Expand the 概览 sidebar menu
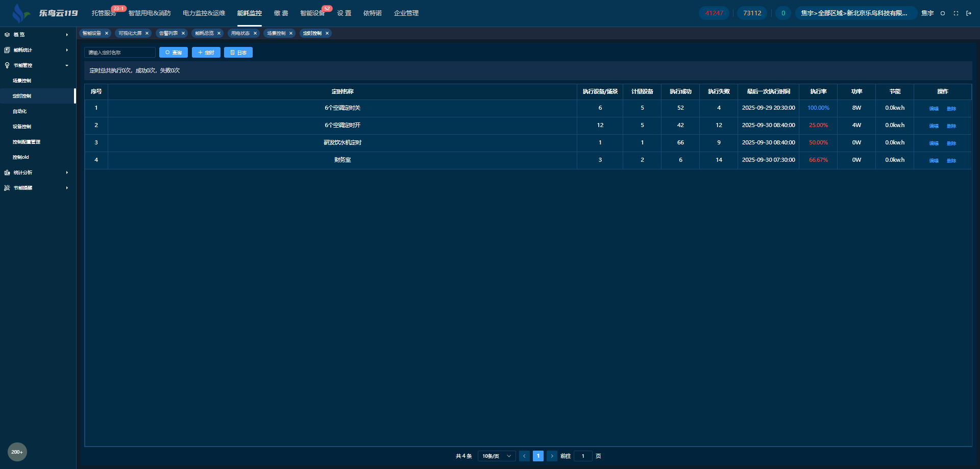The image size is (980, 469). pyautogui.click(x=36, y=35)
